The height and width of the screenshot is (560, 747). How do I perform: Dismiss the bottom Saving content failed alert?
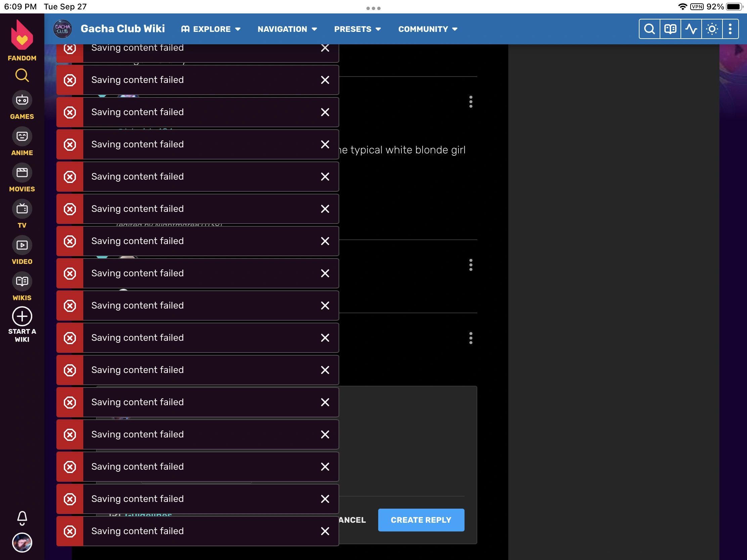pos(325,531)
